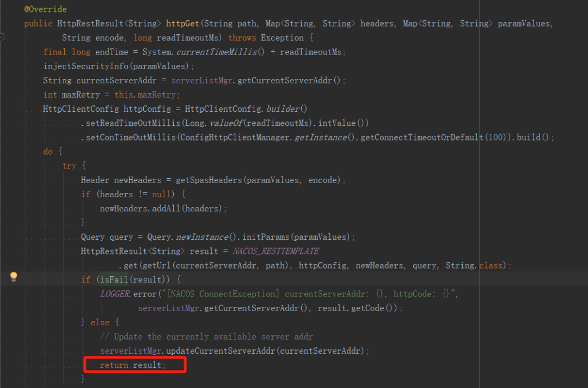The height and width of the screenshot is (388, 588).
Task: Click the 'class' keyword after String.
Action: (491, 266)
